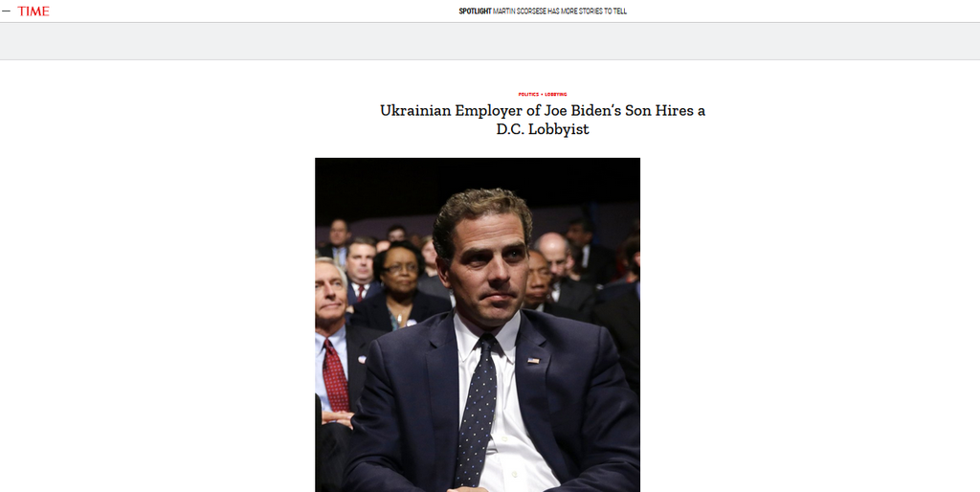The image size is (980, 492).
Task: Toggle the top-left menu dash icon
Action: pyautogui.click(x=7, y=11)
